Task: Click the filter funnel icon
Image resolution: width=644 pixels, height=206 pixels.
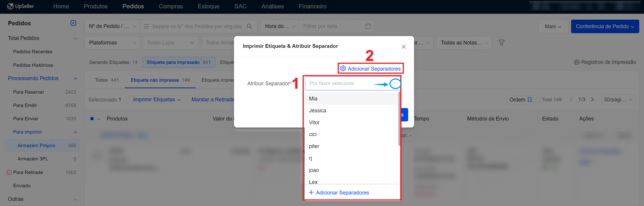Action: [501, 43]
